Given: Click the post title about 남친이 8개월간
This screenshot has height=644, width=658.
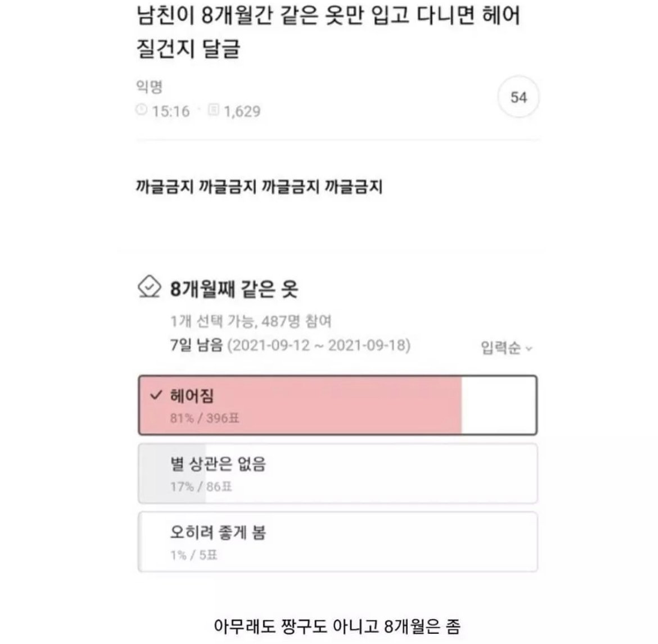Looking at the screenshot, I should click(328, 32).
